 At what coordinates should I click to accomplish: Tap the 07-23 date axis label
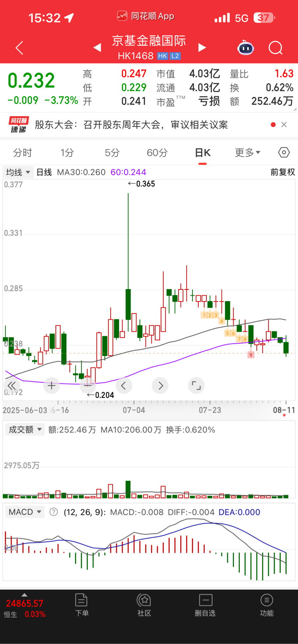click(210, 410)
